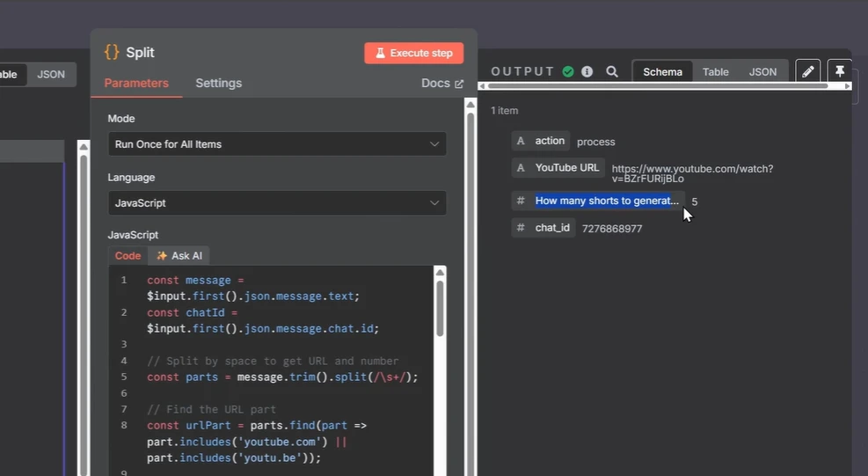The height and width of the screenshot is (476, 868).
Task: Select the Code tab in JavaScript editor
Action: (128, 255)
